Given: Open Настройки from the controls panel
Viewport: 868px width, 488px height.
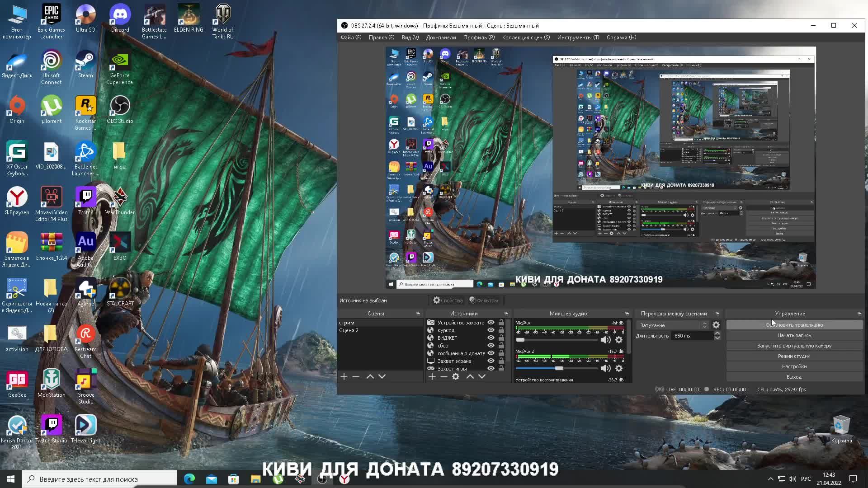Looking at the screenshot, I should click(794, 366).
